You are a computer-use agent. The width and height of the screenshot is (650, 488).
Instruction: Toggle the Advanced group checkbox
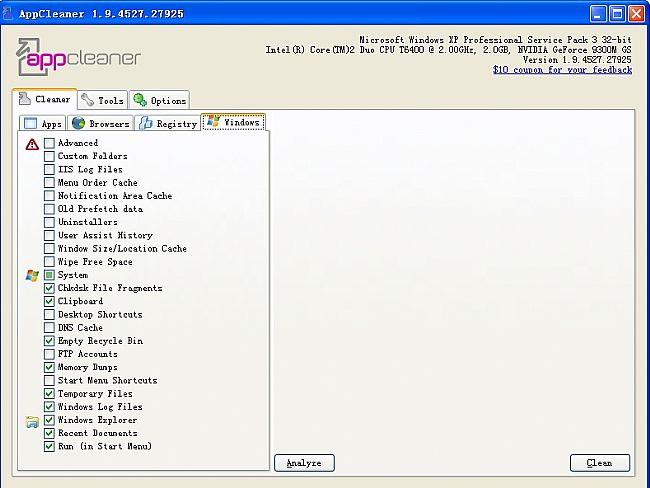[49, 143]
